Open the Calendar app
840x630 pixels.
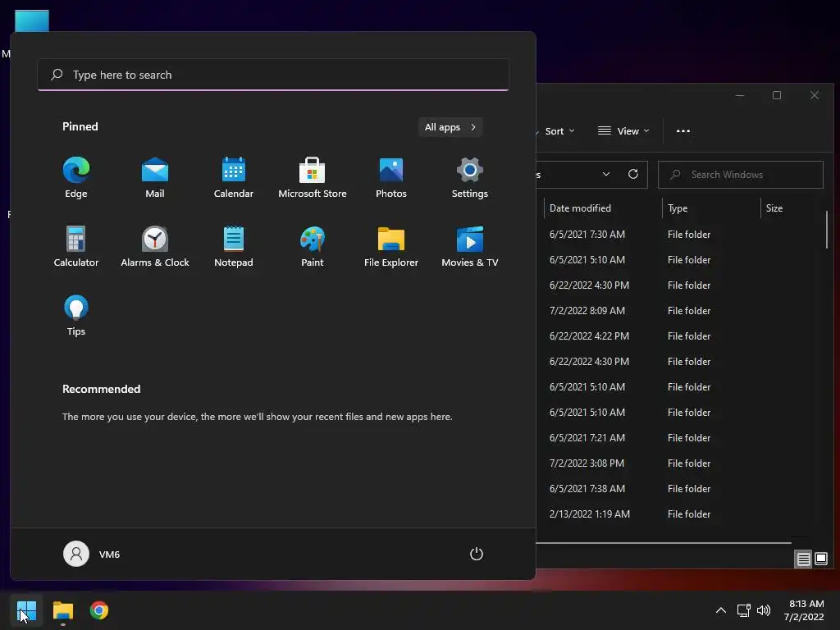pyautogui.click(x=234, y=178)
